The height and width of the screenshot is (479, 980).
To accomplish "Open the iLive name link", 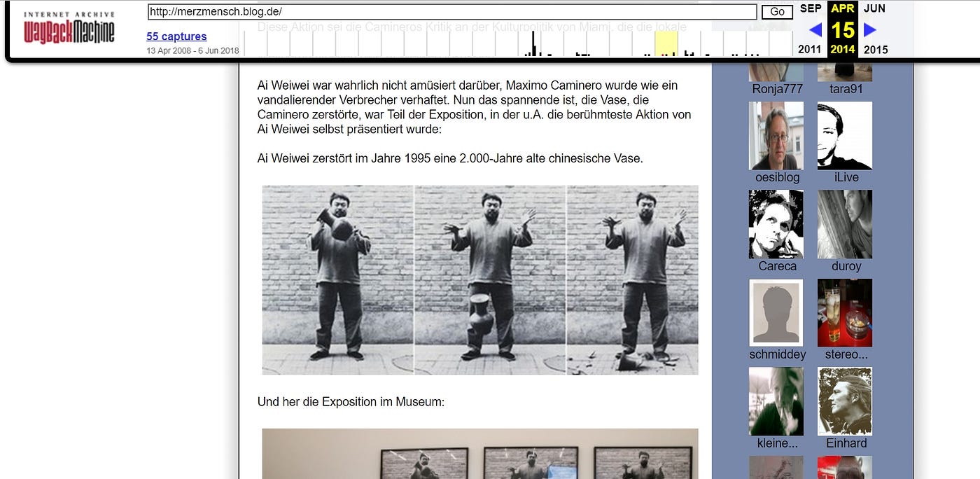I will pos(846,177).
